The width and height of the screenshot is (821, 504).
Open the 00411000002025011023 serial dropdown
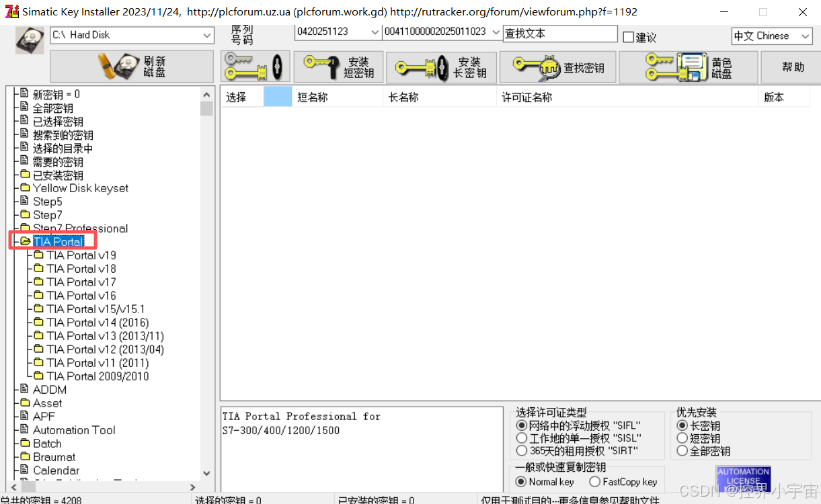tap(496, 32)
